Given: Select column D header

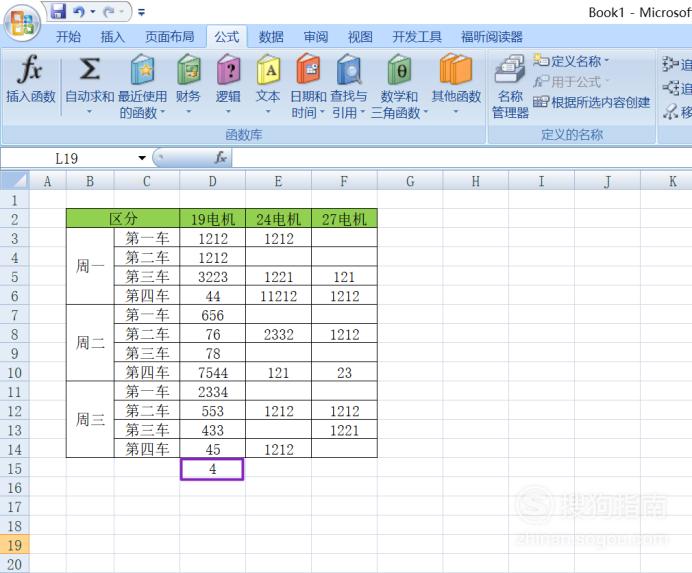Looking at the screenshot, I should (x=213, y=181).
